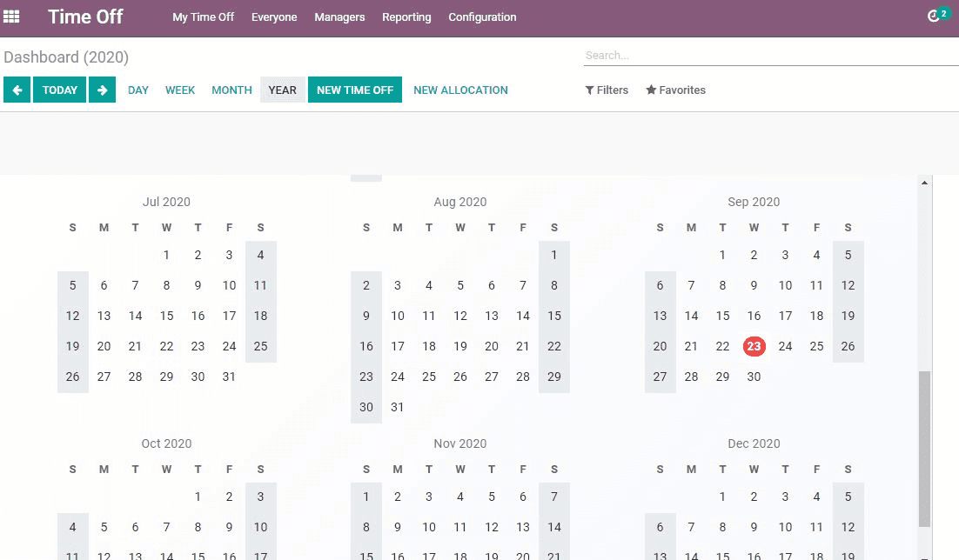Click the Dec 2020 month header
959x560 pixels.
[754, 443]
